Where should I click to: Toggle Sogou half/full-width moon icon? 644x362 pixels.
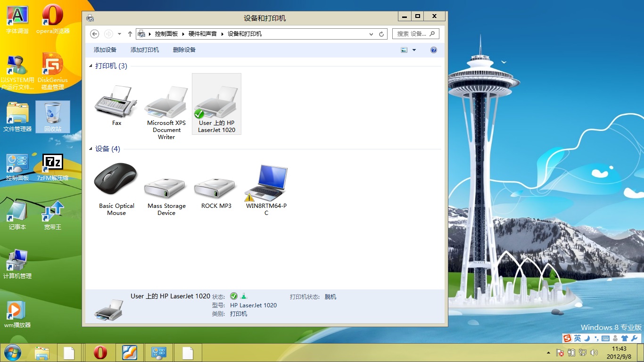[587, 338]
